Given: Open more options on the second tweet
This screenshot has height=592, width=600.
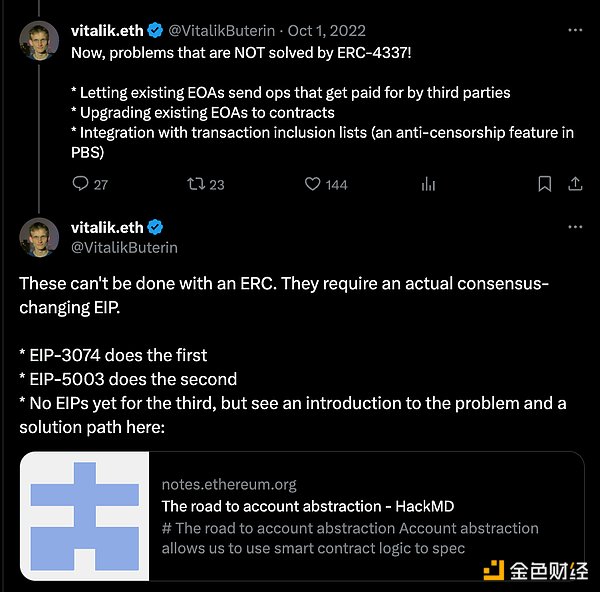Looking at the screenshot, I should 575,228.
